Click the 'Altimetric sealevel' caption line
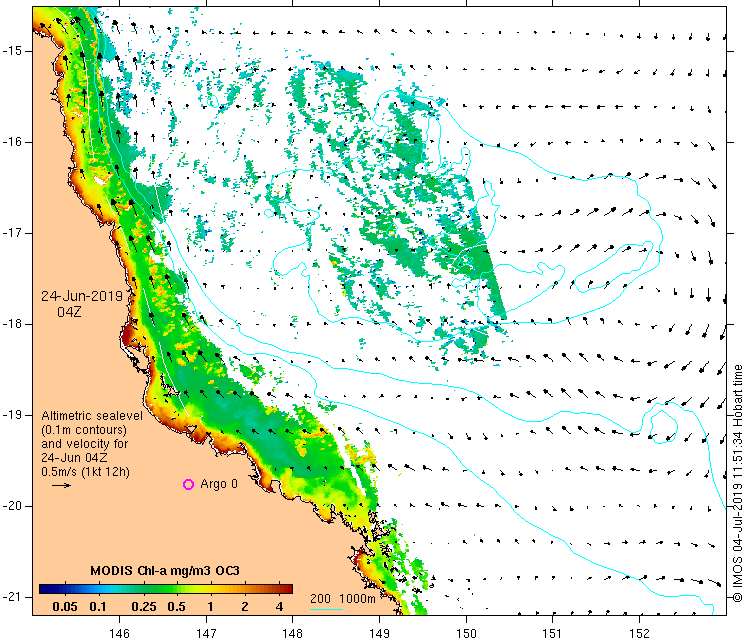The width and height of the screenshot is (750, 640). (92, 416)
